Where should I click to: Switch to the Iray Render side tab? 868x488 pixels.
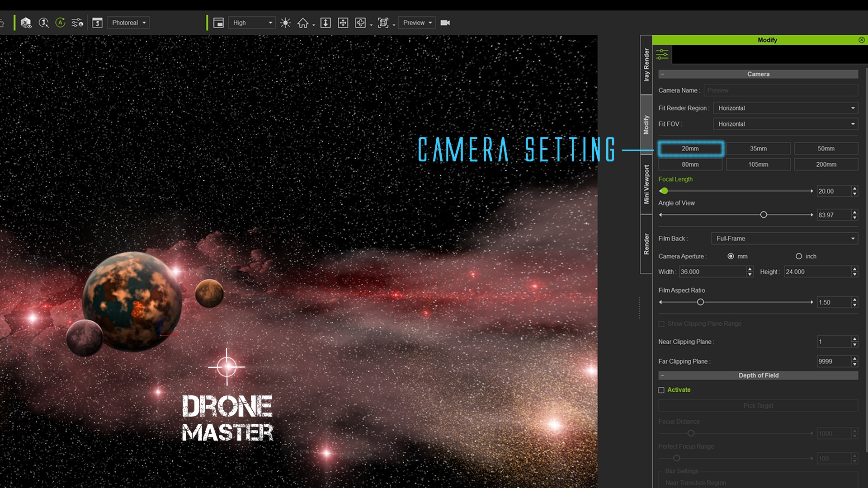click(x=646, y=65)
